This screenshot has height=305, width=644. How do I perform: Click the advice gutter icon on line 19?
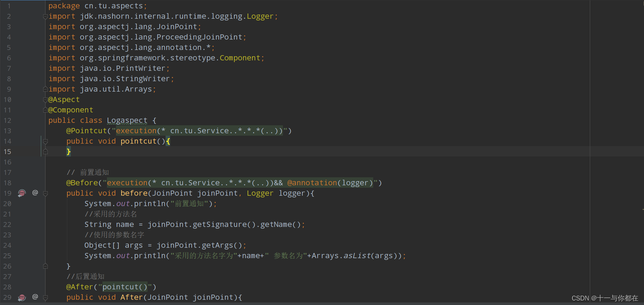[x=22, y=193]
